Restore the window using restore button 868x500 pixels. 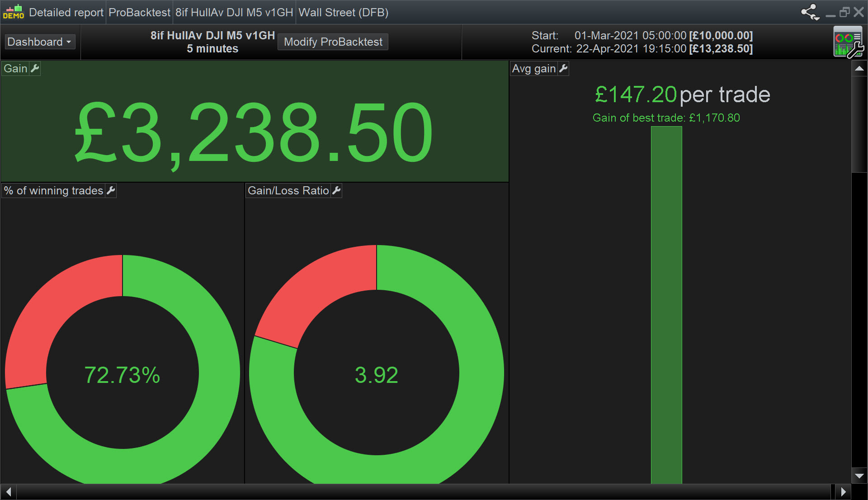pyautogui.click(x=844, y=12)
